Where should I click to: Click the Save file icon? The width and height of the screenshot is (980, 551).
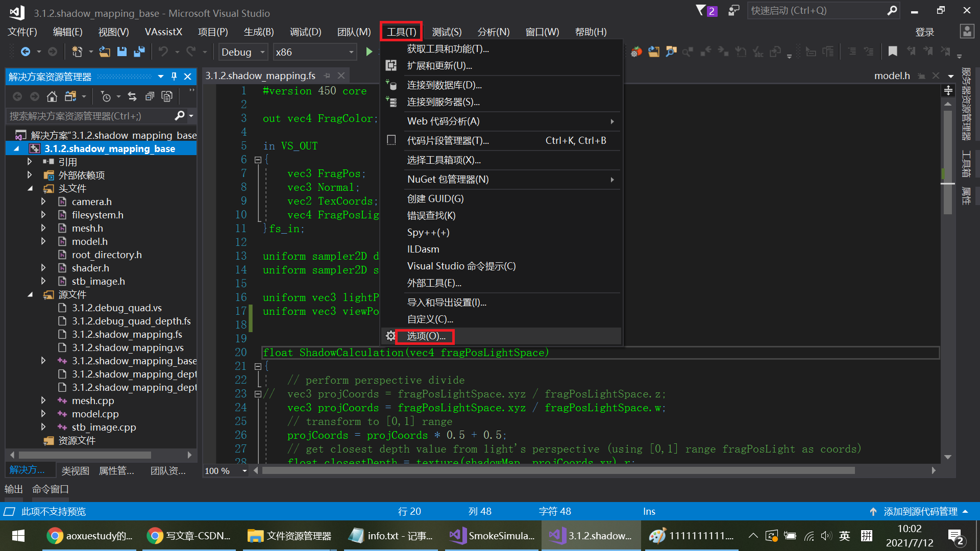tap(121, 52)
